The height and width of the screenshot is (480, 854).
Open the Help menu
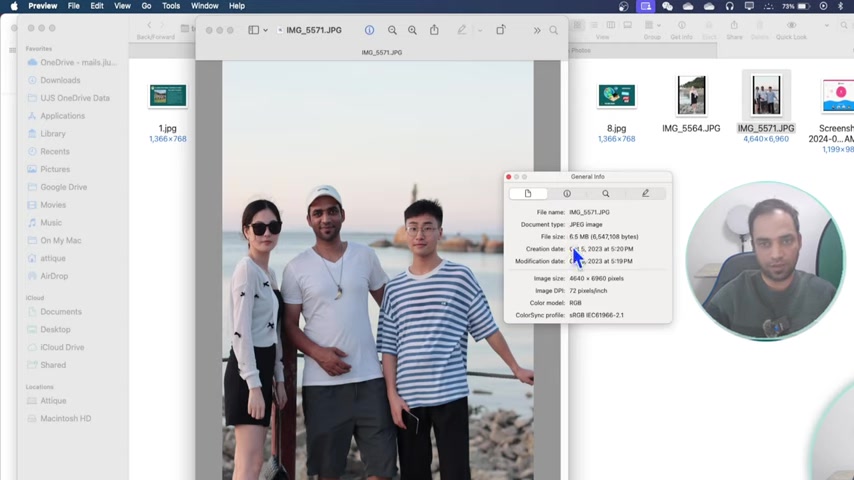pyautogui.click(x=236, y=6)
